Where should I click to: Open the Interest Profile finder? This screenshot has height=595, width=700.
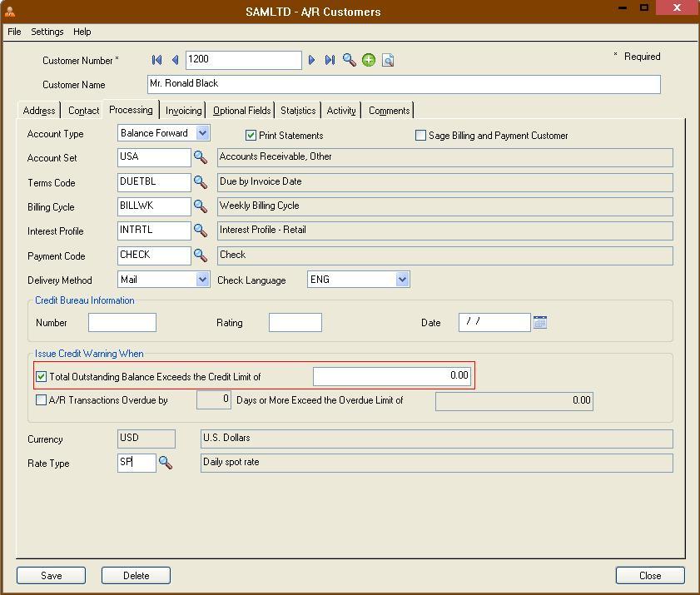(201, 231)
